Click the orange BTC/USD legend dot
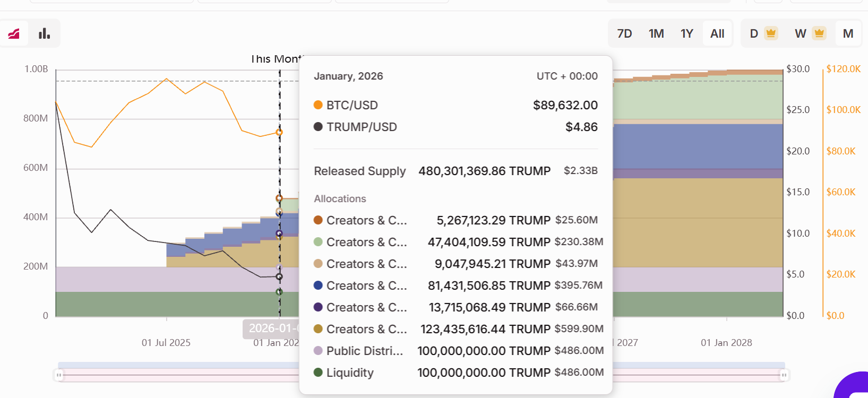868x398 pixels. [318, 105]
